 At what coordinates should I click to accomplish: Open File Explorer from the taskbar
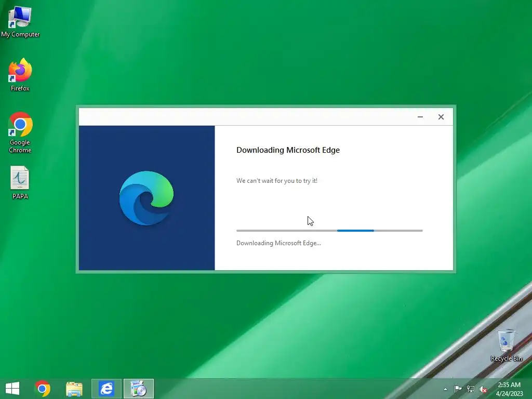pos(74,389)
